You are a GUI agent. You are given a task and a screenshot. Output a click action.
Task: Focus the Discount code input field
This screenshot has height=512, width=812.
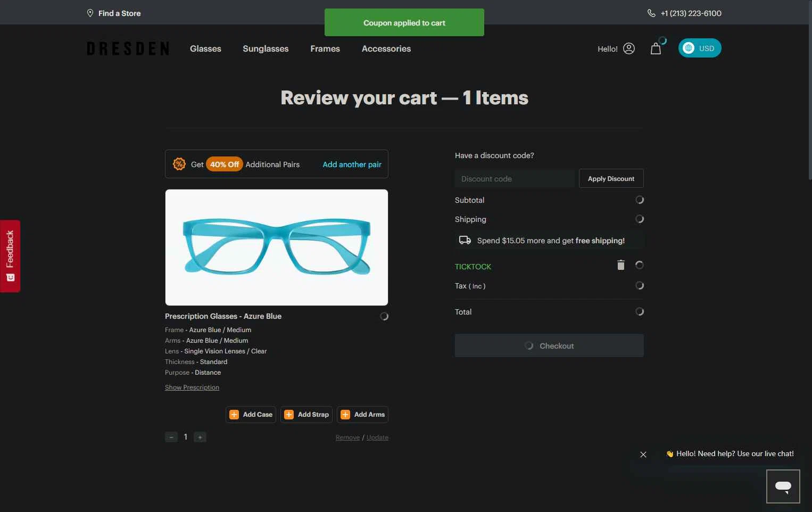(x=515, y=179)
